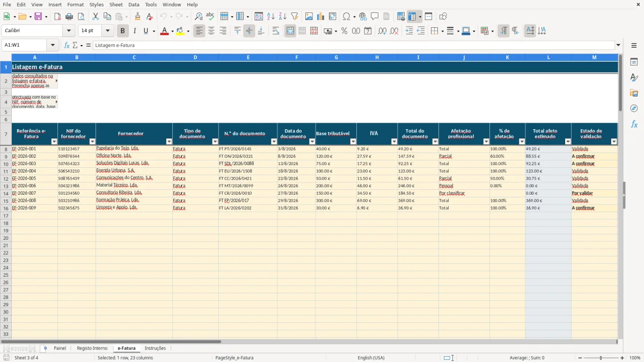Toggle Merge and Center Cells
The image size is (644, 362).
point(290,31)
